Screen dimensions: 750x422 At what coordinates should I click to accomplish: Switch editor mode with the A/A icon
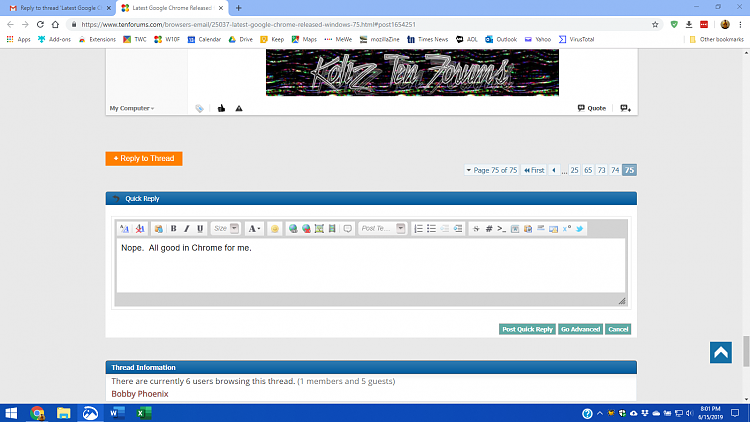(124, 229)
